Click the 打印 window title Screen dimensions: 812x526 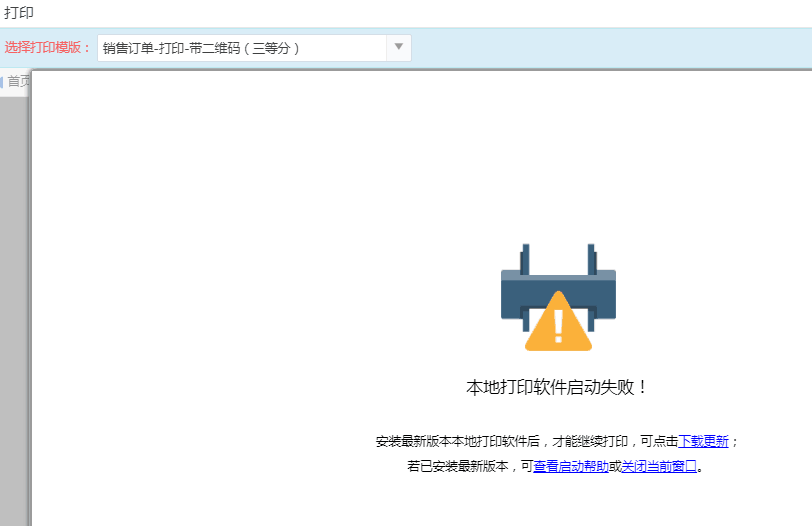(19, 13)
